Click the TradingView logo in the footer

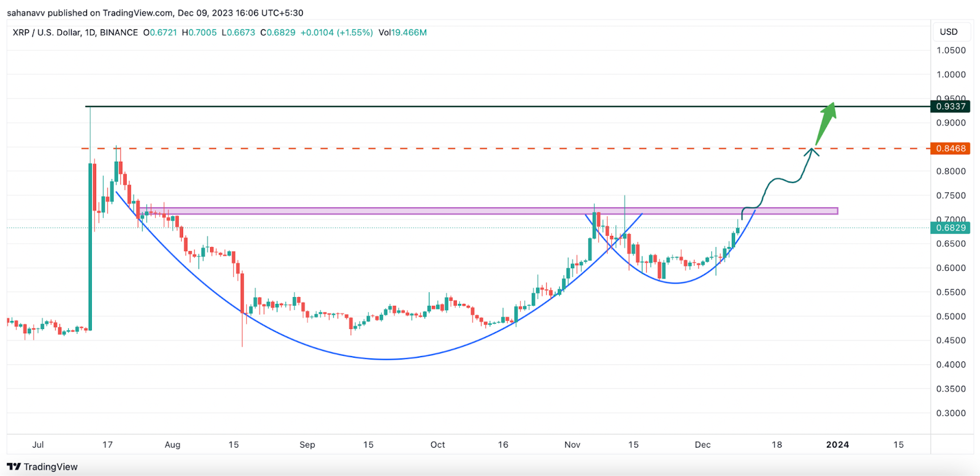tap(43, 466)
